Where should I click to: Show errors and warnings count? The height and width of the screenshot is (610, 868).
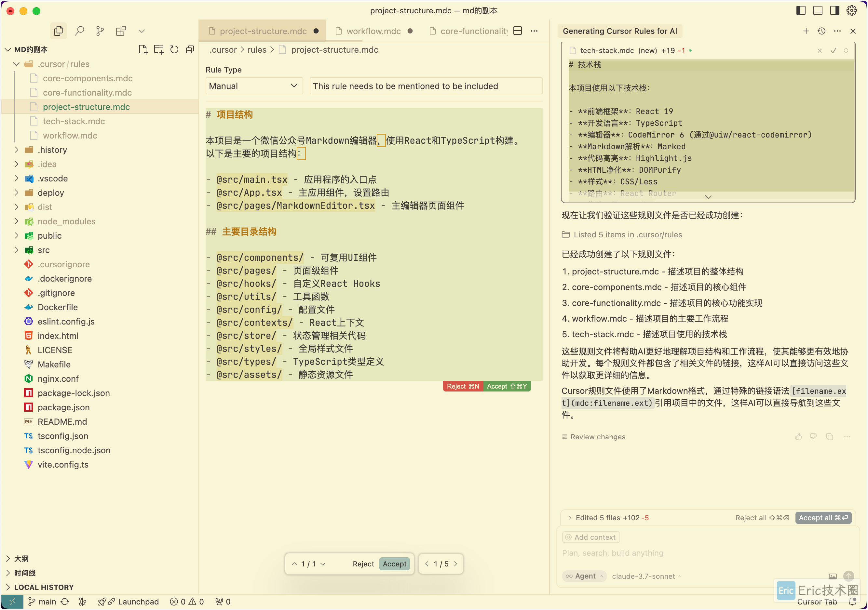click(x=187, y=602)
